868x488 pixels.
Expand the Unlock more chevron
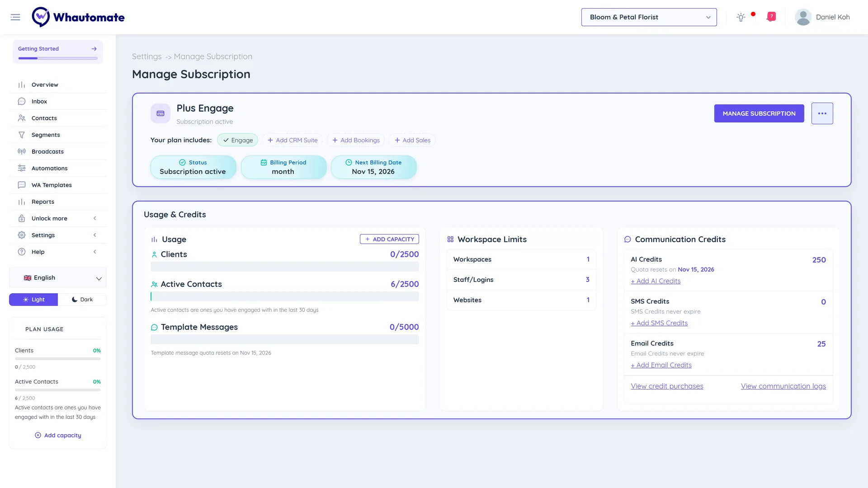[x=95, y=219]
